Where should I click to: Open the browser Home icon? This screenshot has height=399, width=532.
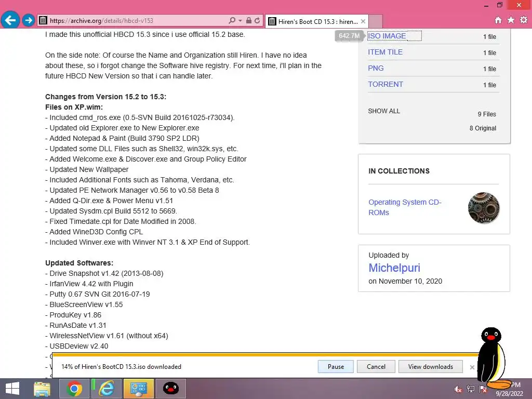[498, 20]
